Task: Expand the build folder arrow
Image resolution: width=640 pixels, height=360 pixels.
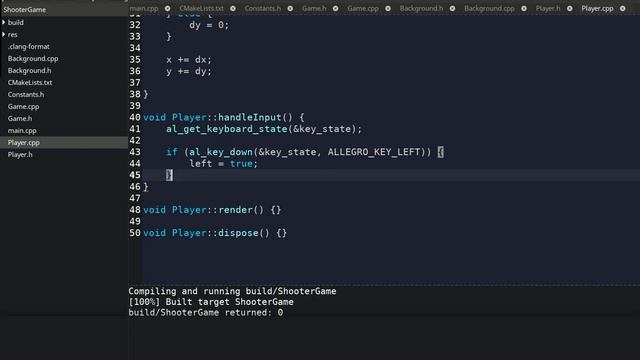Action: click(4, 22)
